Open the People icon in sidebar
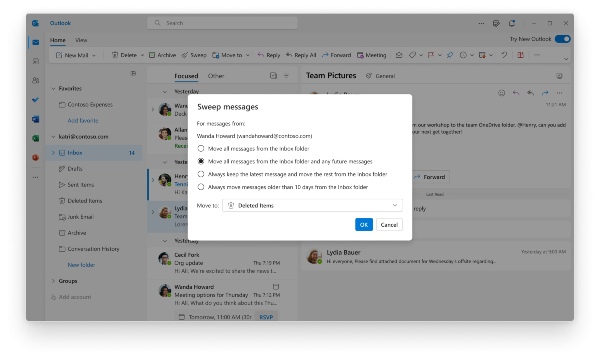 coord(36,80)
